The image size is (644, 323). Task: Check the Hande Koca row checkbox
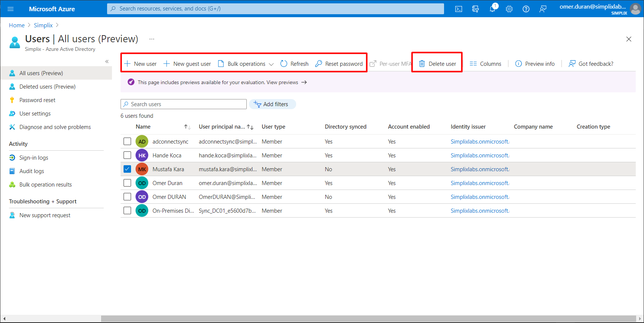click(x=127, y=155)
